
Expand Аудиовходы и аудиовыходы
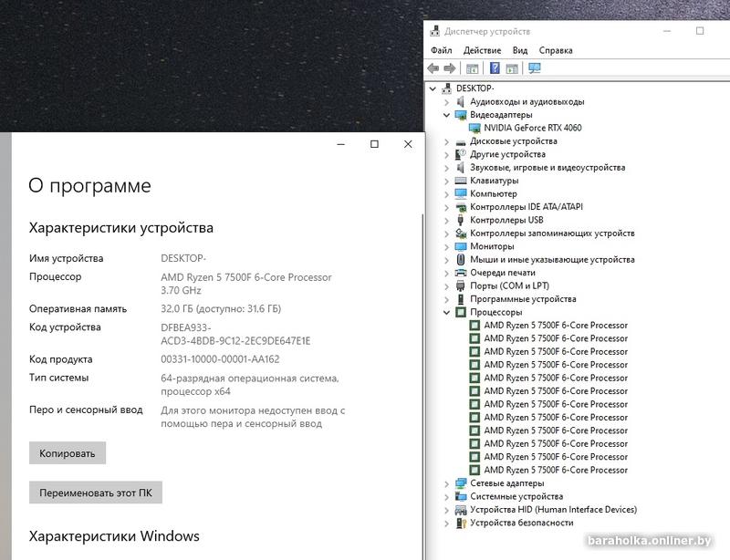(x=446, y=102)
